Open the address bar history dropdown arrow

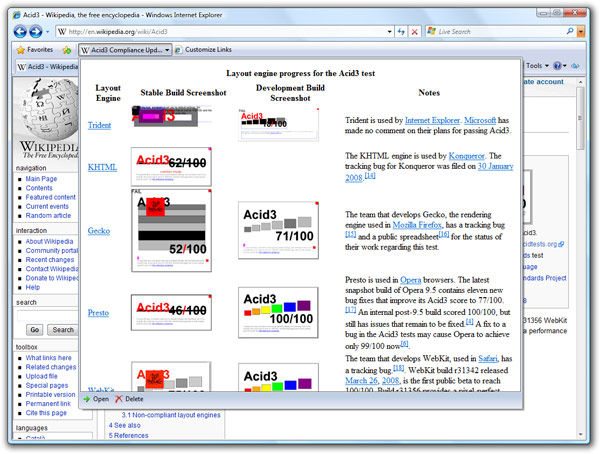coord(390,32)
